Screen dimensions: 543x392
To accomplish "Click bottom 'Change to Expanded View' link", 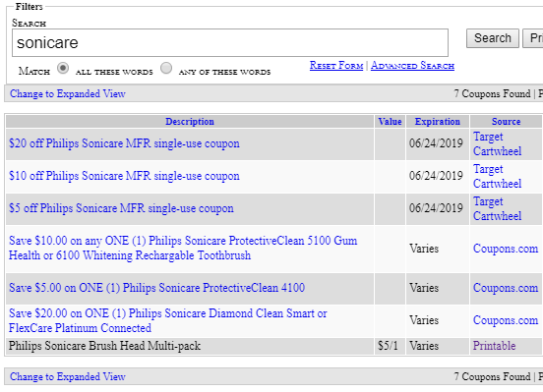I will (68, 376).
